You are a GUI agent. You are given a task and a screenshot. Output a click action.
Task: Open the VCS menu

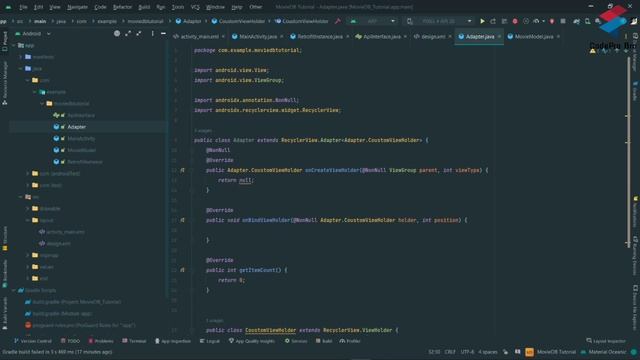[x=195, y=7]
